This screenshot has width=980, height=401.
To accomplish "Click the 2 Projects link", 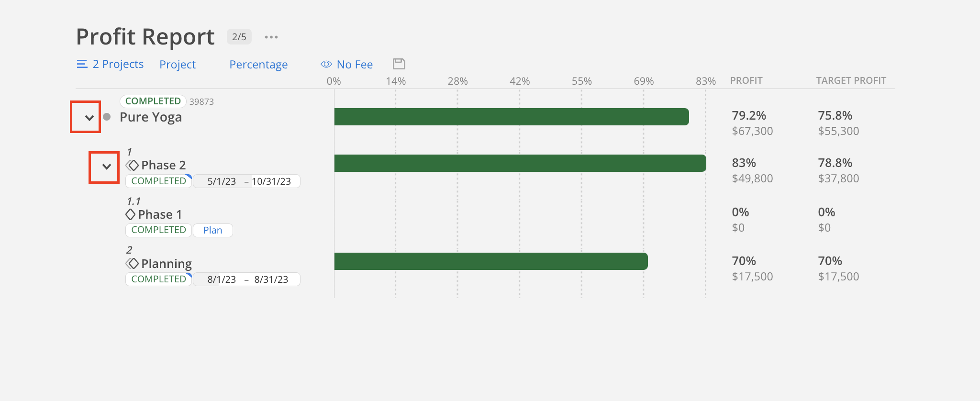I will 117,64.
